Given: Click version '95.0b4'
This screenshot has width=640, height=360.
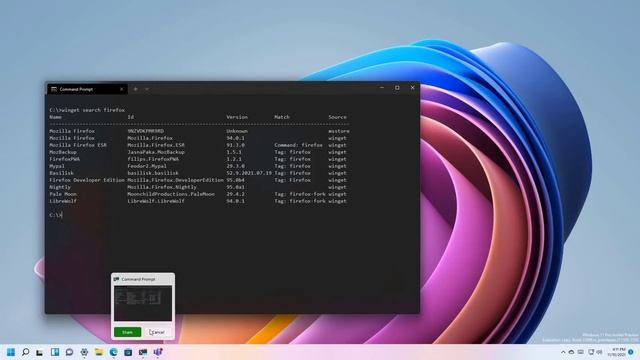Looking at the screenshot, I should pyautogui.click(x=236, y=180).
